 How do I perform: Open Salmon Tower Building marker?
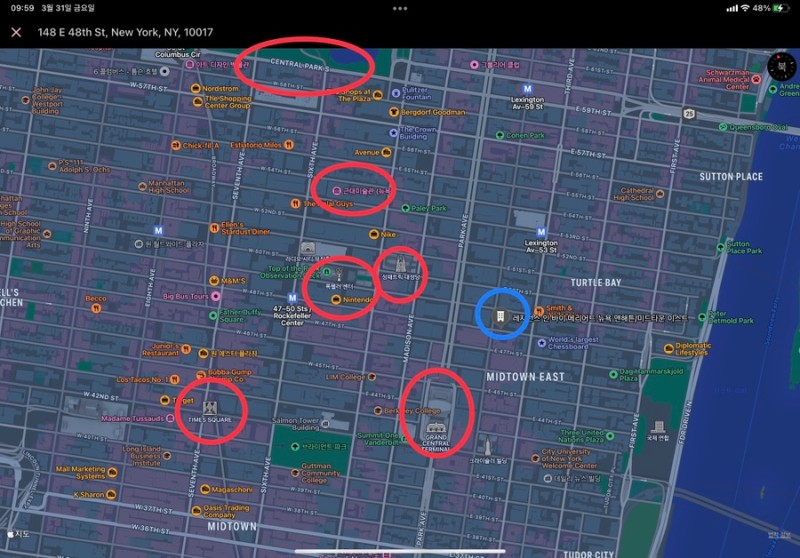(x=325, y=424)
